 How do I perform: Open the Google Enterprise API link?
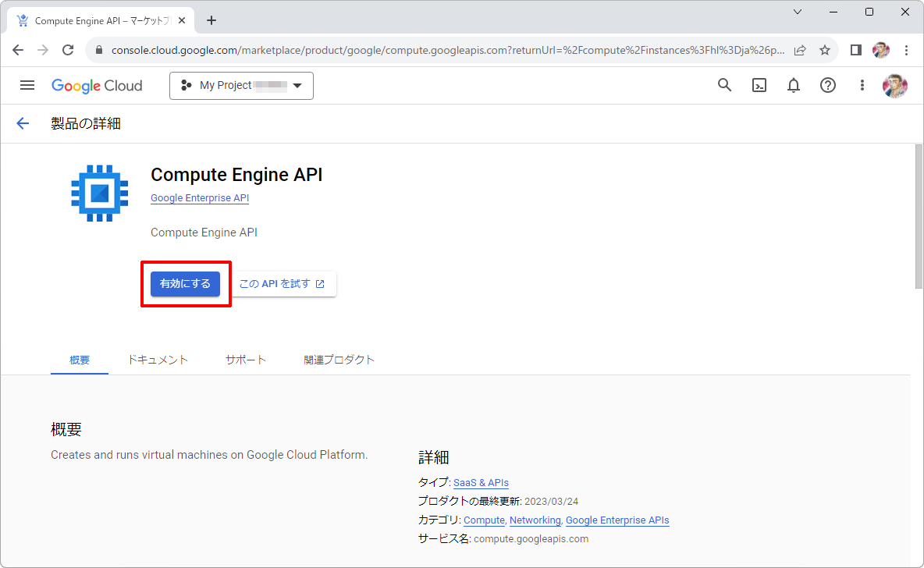pos(200,198)
